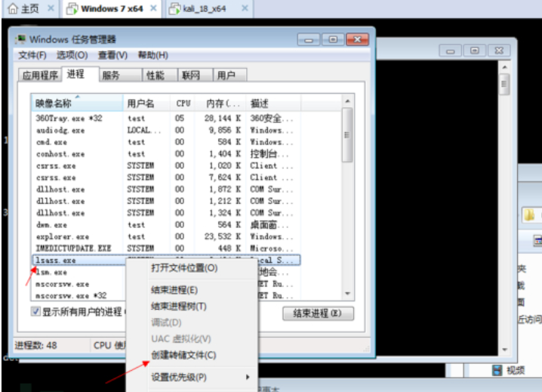Select the dwm.exe process
The width and height of the screenshot is (542, 392).
pos(166,225)
